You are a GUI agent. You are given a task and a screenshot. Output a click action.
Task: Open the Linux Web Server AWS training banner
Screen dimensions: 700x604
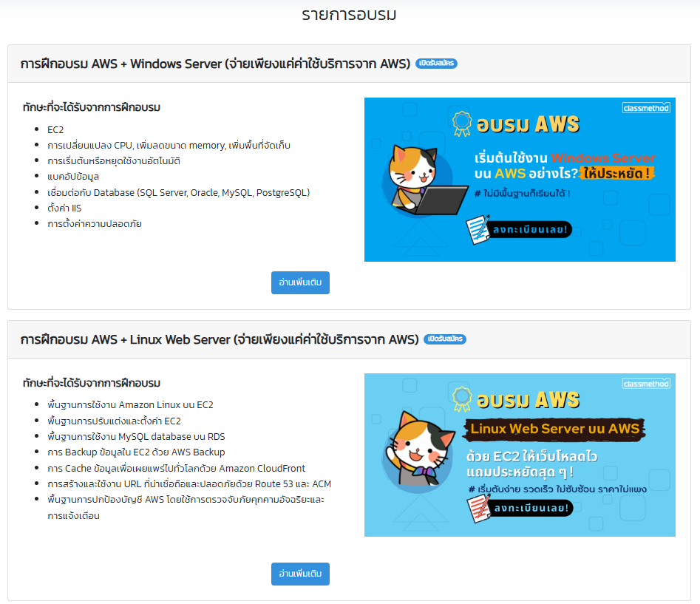520,455
